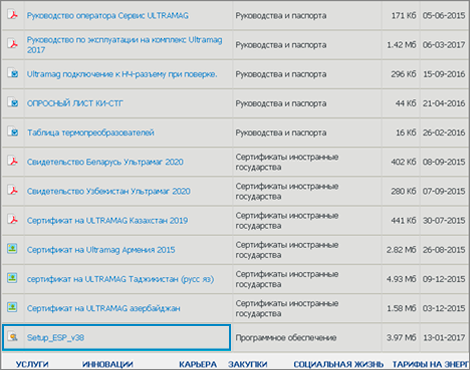Click the date 30-07-2015
The width and height of the screenshot is (470, 370).
(444, 221)
